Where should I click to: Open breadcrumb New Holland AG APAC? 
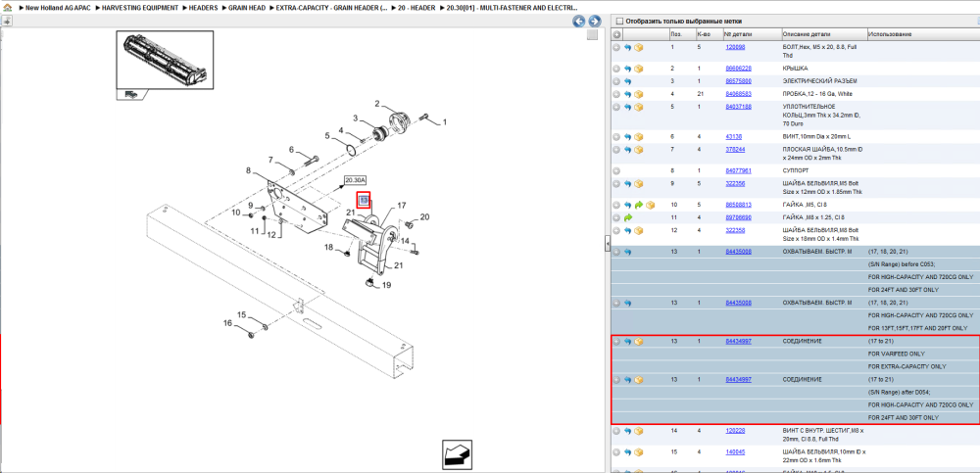[x=59, y=8]
